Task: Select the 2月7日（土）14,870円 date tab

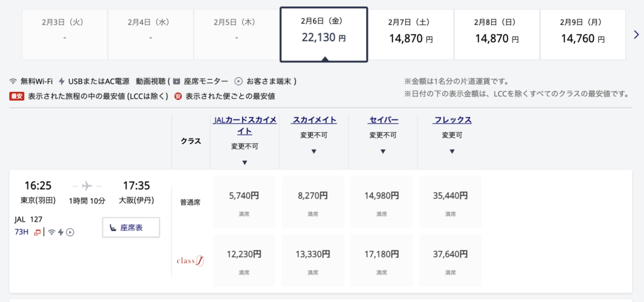Action: tap(411, 35)
